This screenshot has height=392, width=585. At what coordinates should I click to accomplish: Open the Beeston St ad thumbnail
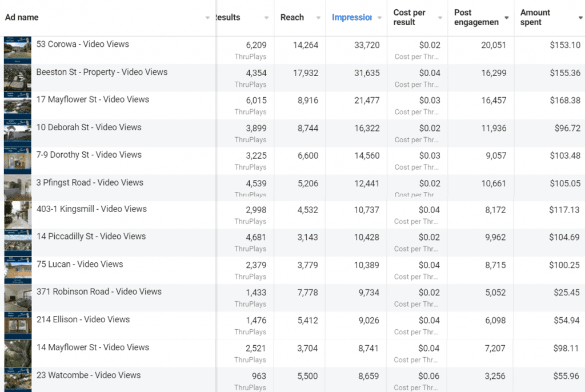[18, 78]
